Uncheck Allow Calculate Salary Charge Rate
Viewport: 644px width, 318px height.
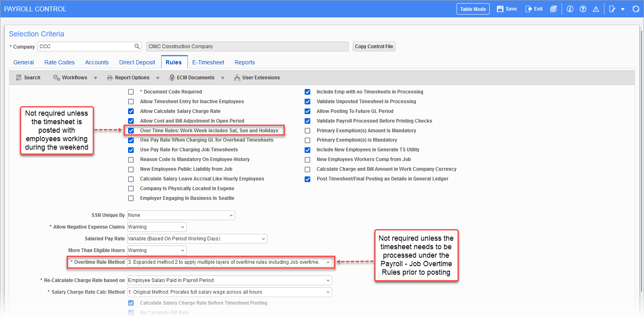pos(131,111)
